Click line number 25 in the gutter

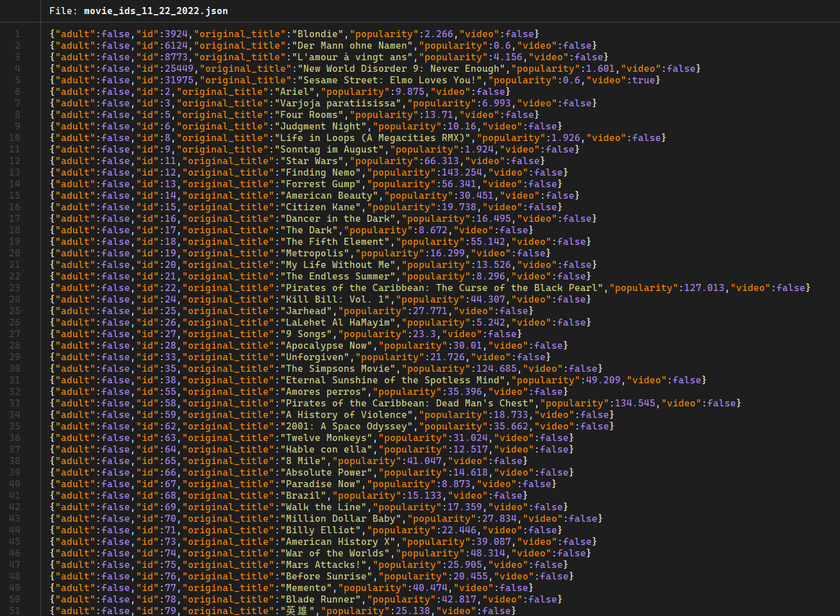15,311
